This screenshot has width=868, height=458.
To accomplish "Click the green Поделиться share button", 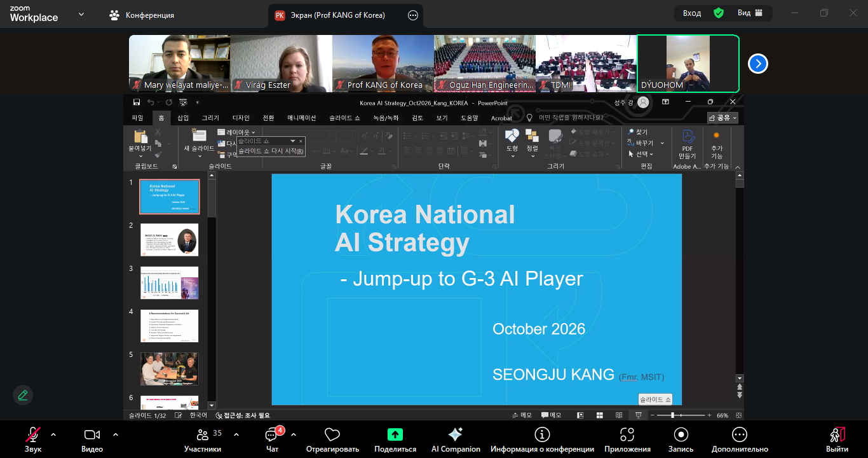I will 395,440.
